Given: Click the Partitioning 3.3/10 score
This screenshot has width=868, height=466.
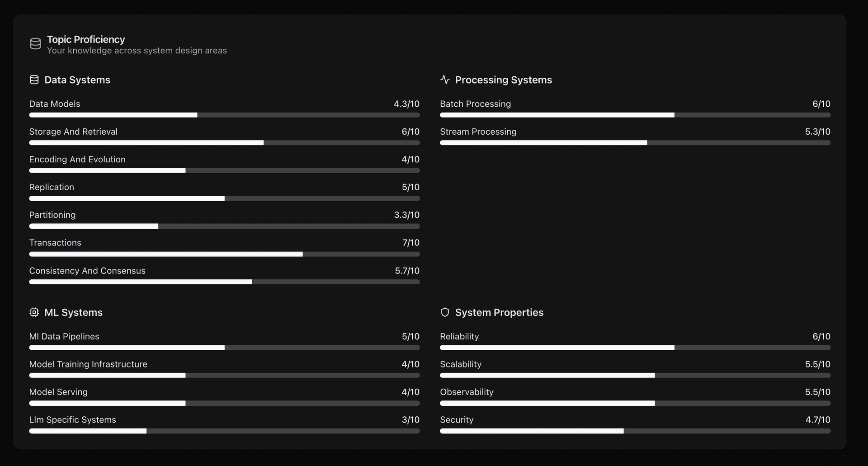Looking at the screenshot, I should (406, 215).
